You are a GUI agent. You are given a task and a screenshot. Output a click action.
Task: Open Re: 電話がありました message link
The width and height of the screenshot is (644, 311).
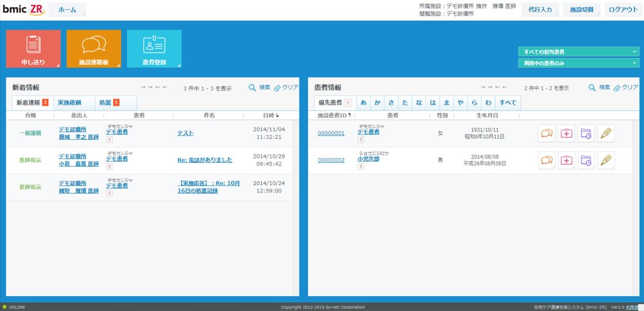(205, 160)
